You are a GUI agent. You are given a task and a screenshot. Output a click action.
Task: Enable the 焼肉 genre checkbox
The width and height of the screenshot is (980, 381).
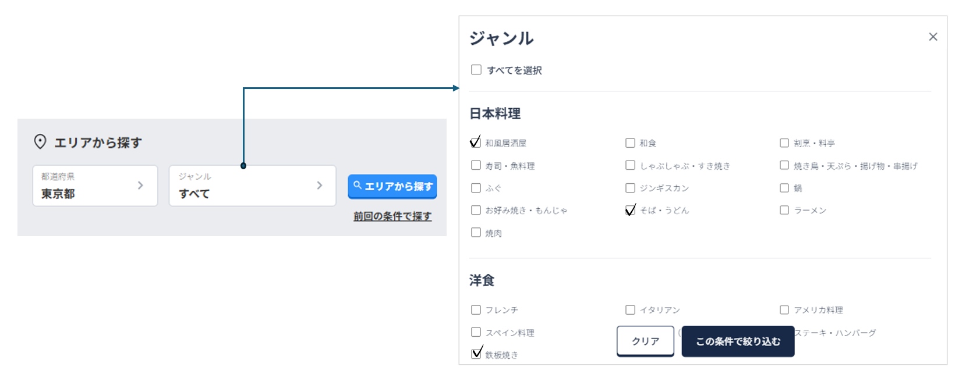point(476,233)
